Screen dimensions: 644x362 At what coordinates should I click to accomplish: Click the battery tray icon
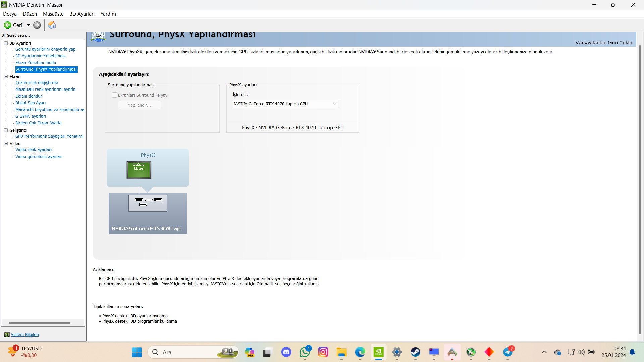coord(591,352)
